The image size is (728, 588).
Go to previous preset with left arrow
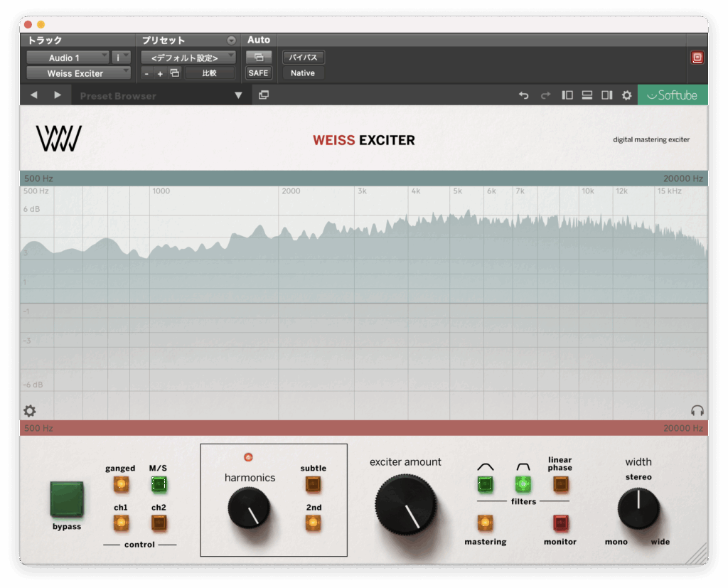pos(34,95)
